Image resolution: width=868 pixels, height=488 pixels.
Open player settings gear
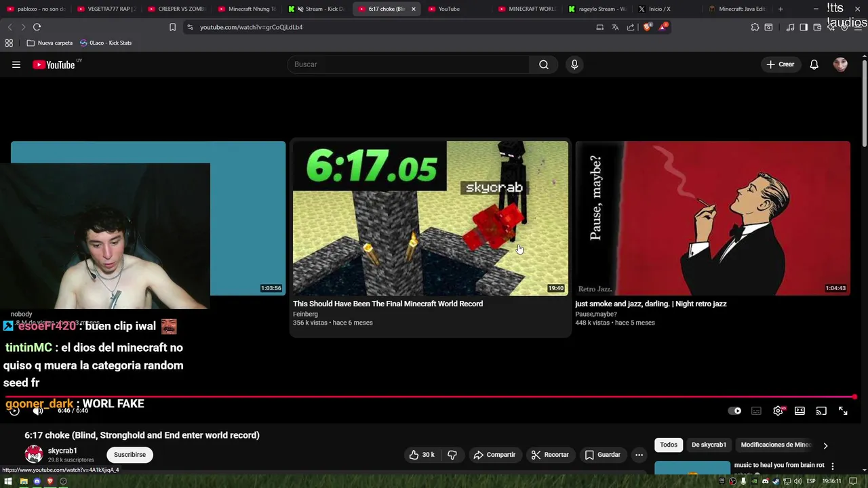778,411
